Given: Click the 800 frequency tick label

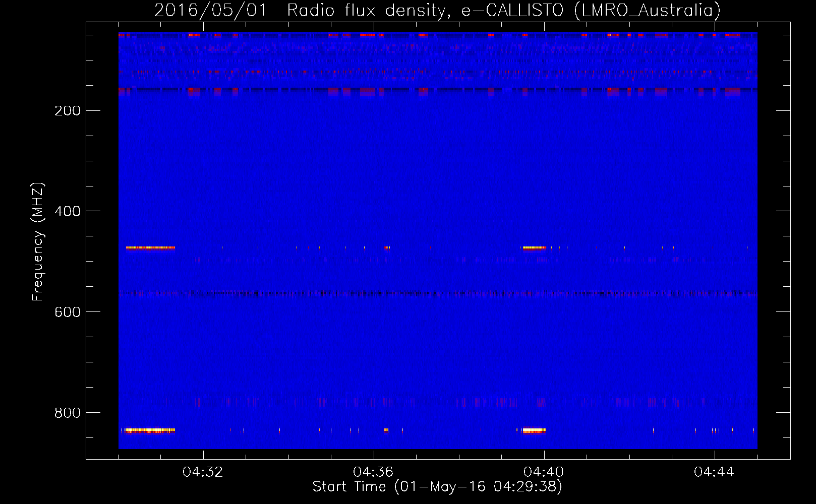Looking at the screenshot, I should [68, 413].
